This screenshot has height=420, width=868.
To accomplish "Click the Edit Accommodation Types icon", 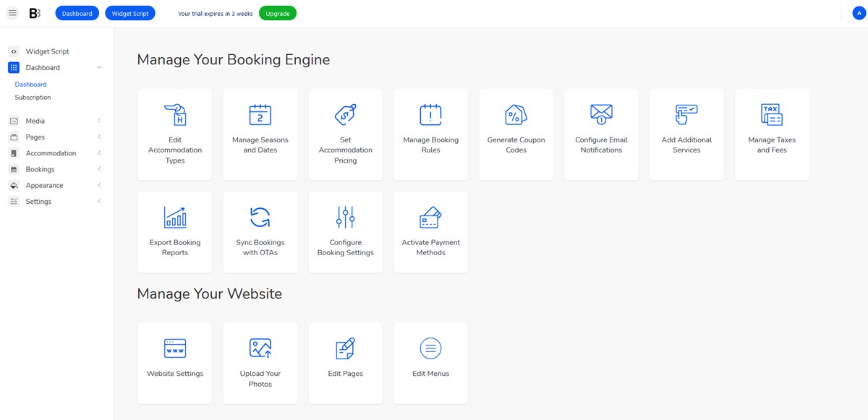I will (175, 114).
